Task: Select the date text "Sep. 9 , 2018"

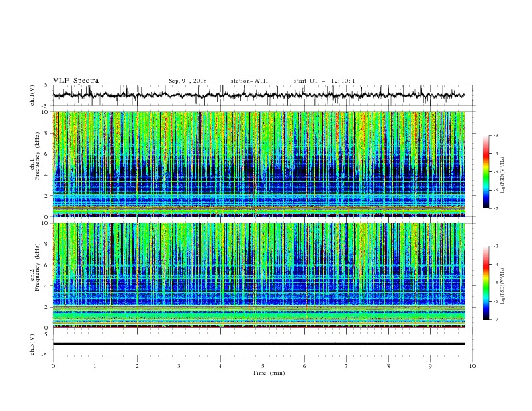Action: [187, 81]
